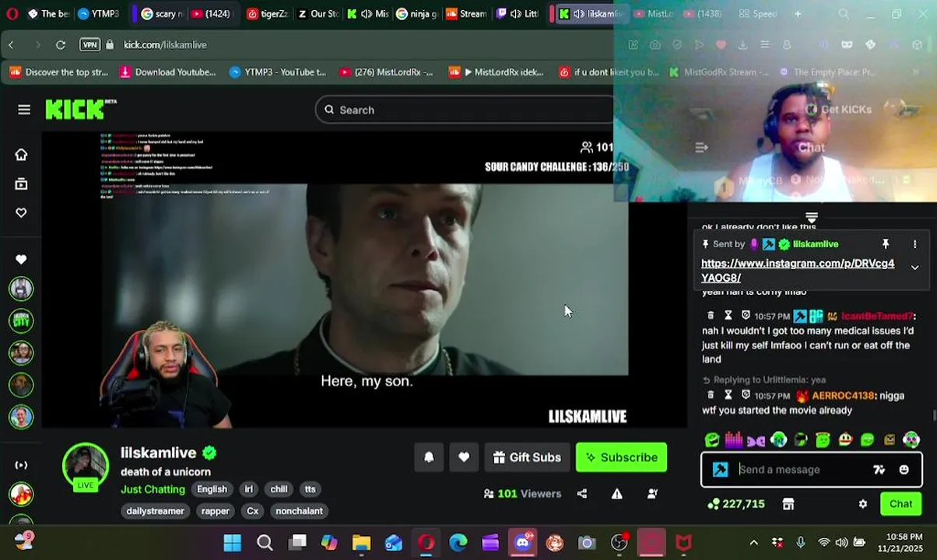Click the 227,715 KICKs balance
The height and width of the screenshot is (560, 937).
[x=736, y=504]
